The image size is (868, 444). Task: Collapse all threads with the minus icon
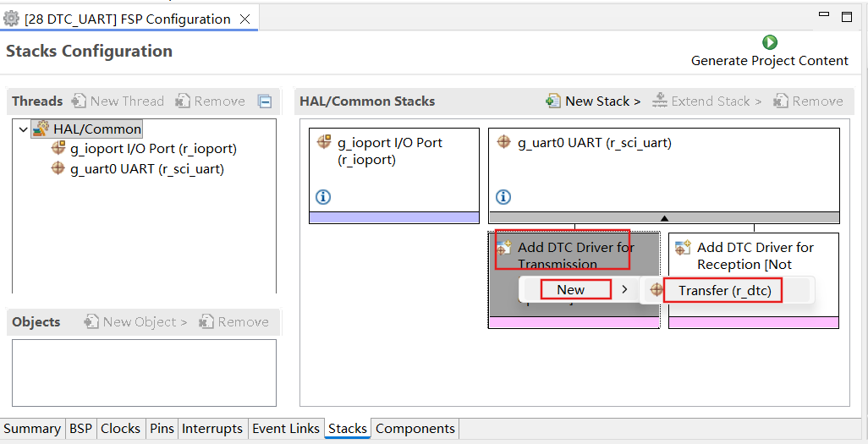[265, 101]
